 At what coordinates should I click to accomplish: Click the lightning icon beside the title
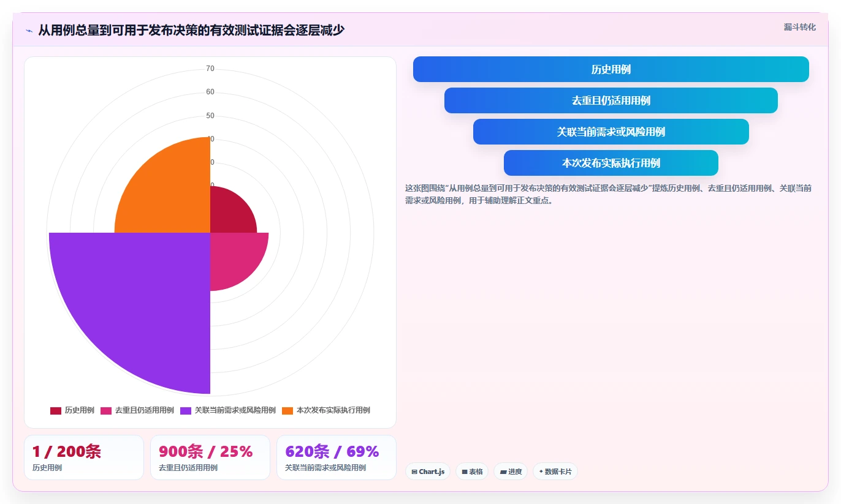29,30
